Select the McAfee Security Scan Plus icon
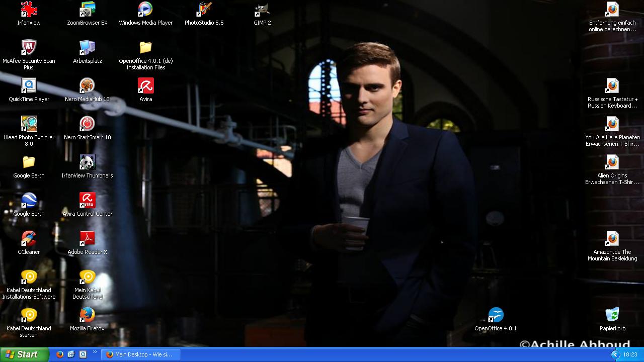The width and height of the screenshot is (644, 362). (x=29, y=48)
